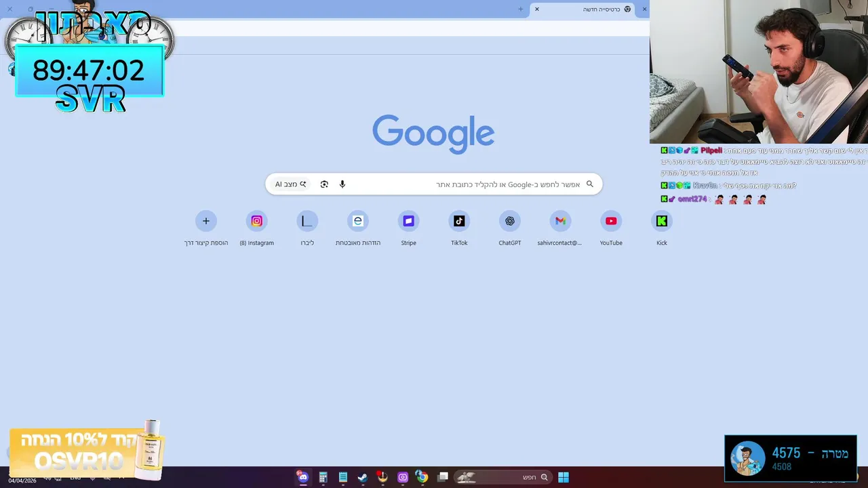Open Chrome from the taskbar
This screenshot has height=488, width=868.
coord(422,477)
